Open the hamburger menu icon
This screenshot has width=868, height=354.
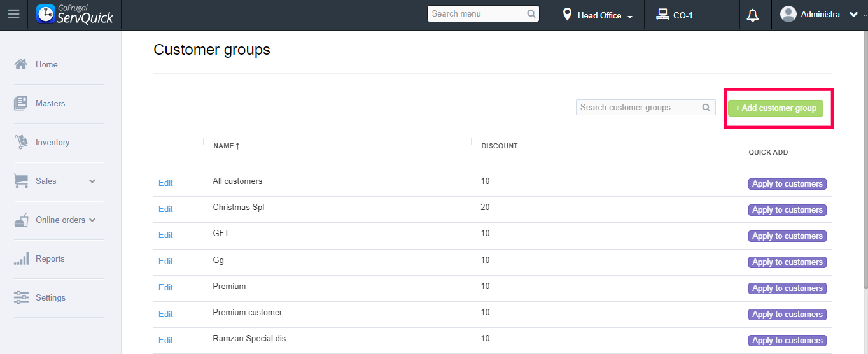pyautogui.click(x=13, y=14)
